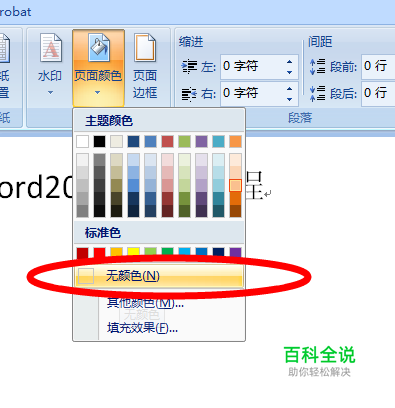Focus the 段后 spacing field showing 0 行
Image resolution: width=395 pixels, height=408 pixels.
point(378,93)
